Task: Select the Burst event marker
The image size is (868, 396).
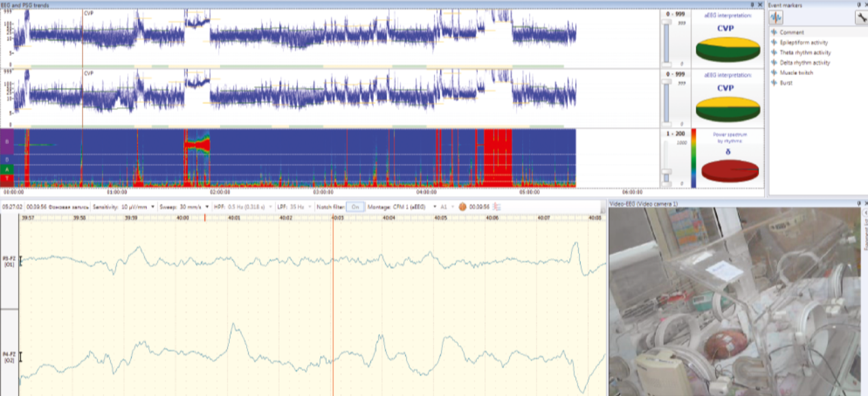Action: click(x=786, y=83)
